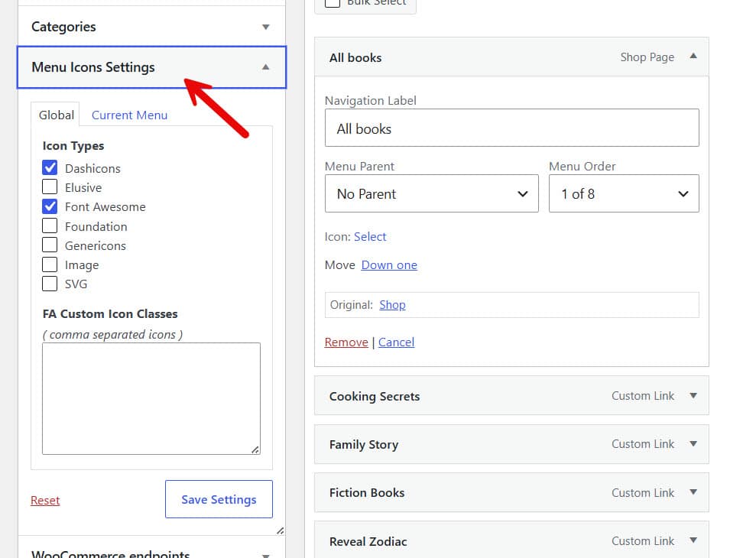The image size is (756, 558).
Task: Click the Shop Page type label
Action: [647, 57]
